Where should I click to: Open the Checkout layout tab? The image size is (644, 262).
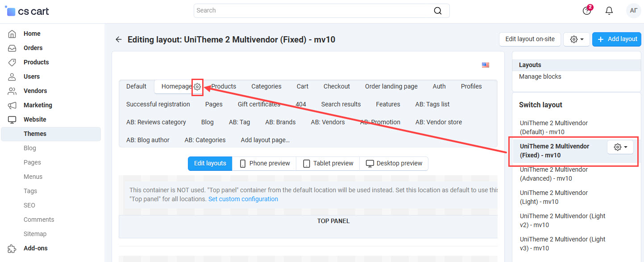coord(337,86)
